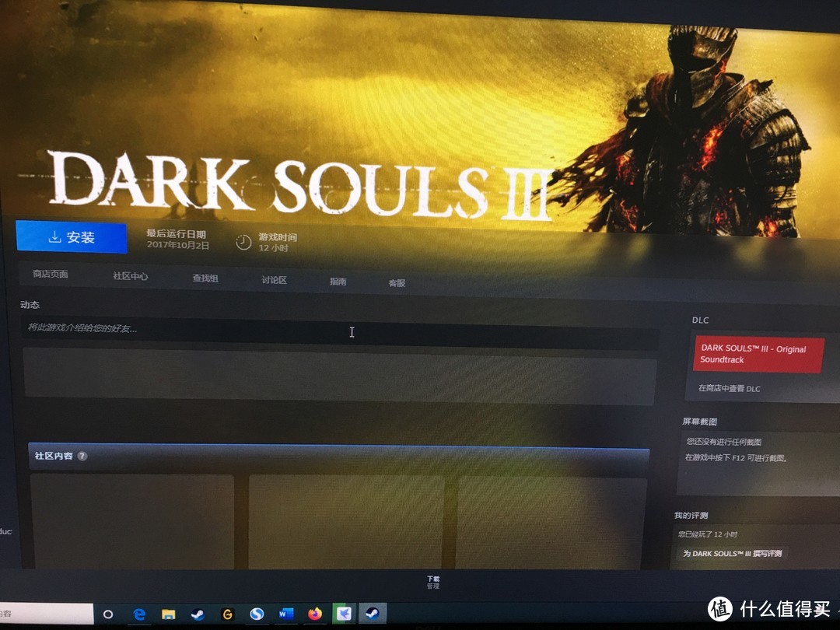Open the Sogou browser icon in taskbar

(257, 614)
